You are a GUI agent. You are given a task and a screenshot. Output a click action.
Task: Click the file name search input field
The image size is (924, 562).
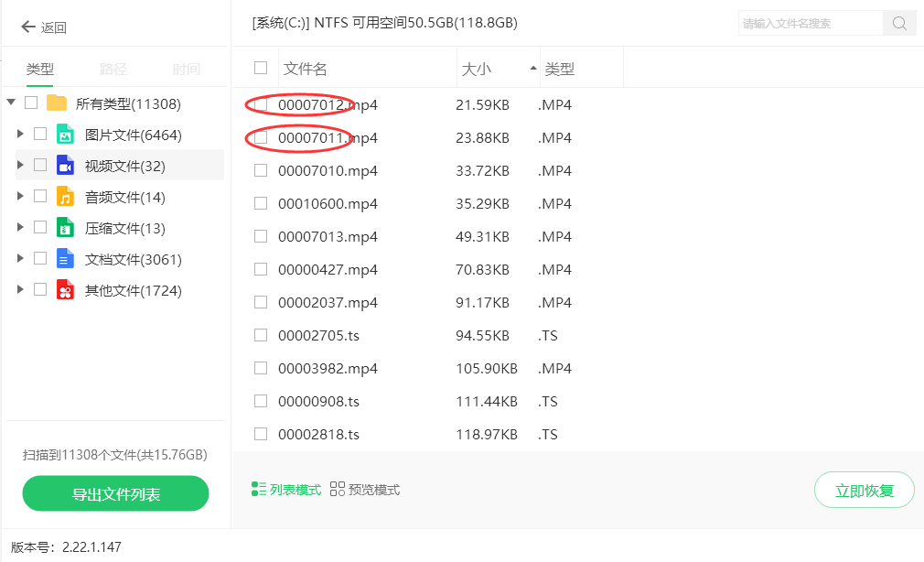tap(810, 24)
